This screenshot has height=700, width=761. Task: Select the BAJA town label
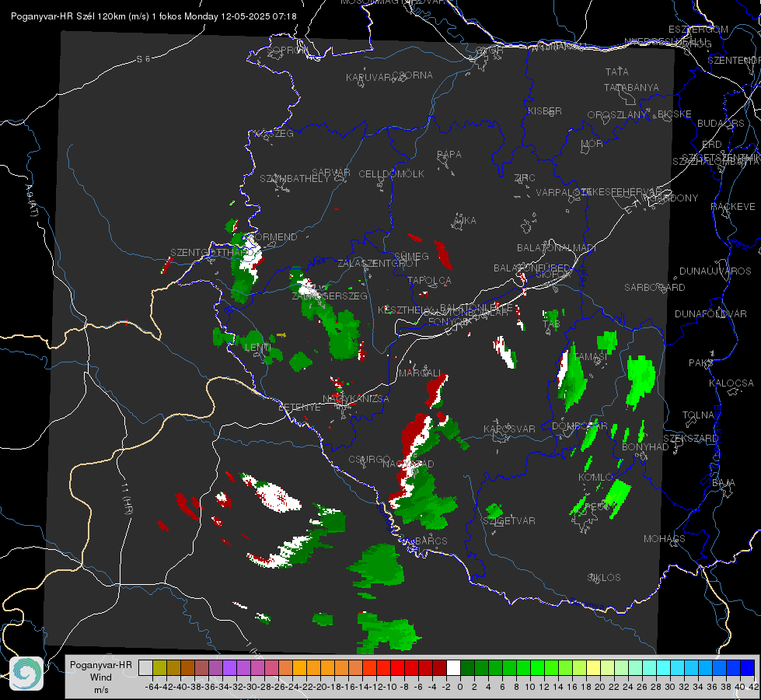[x=724, y=483]
